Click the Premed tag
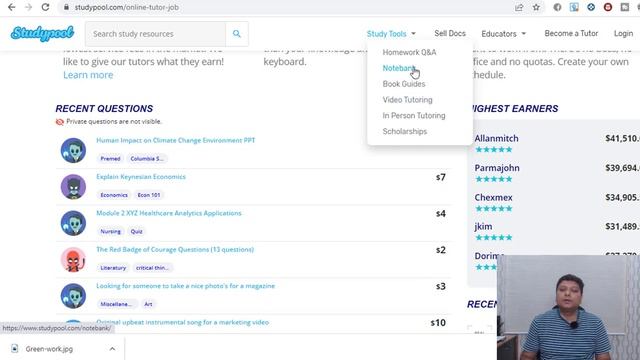 (110, 159)
